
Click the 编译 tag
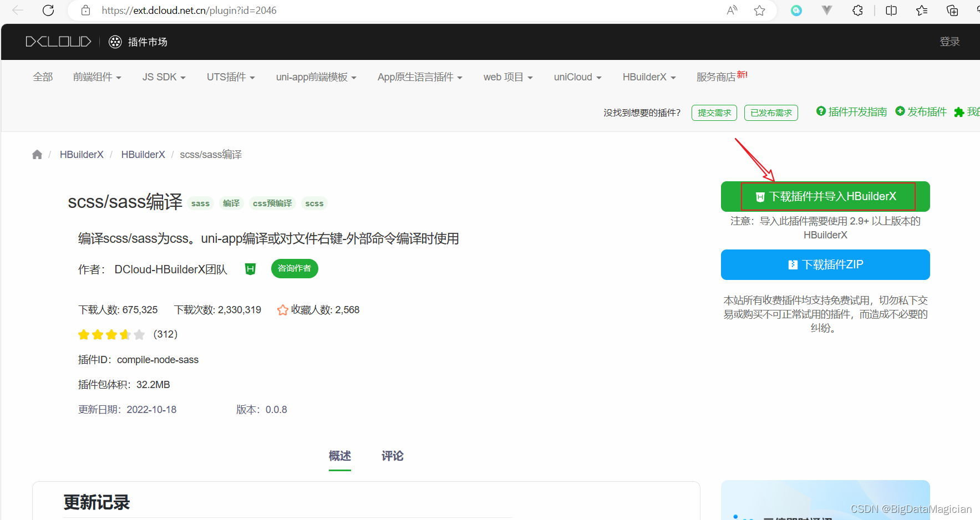[231, 203]
